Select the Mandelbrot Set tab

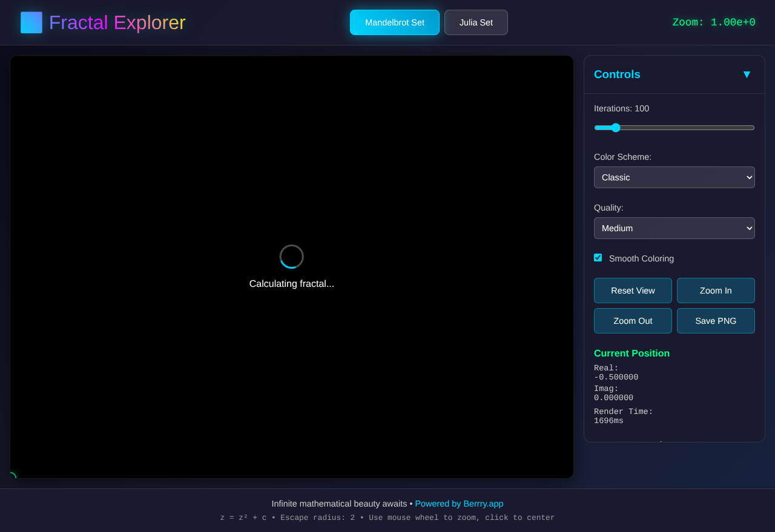click(x=394, y=22)
